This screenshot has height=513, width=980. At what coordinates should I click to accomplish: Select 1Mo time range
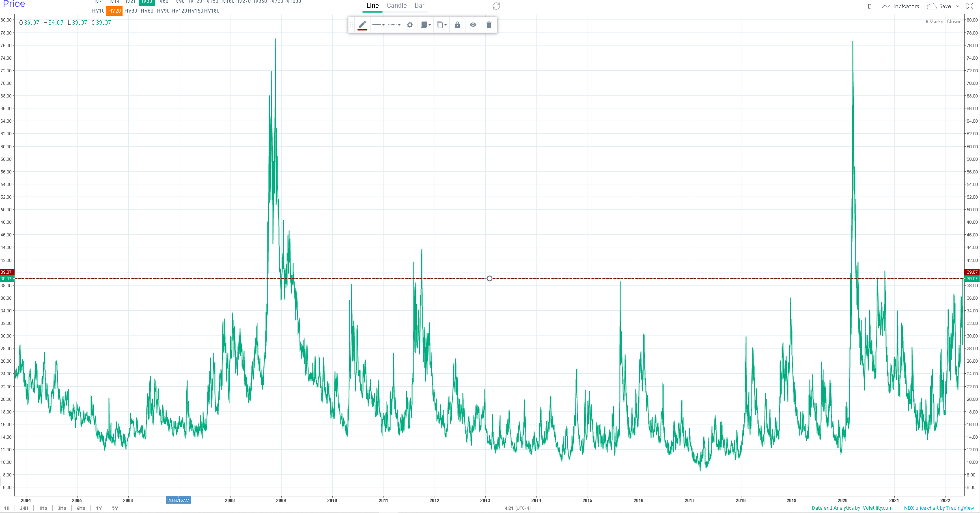click(x=43, y=508)
